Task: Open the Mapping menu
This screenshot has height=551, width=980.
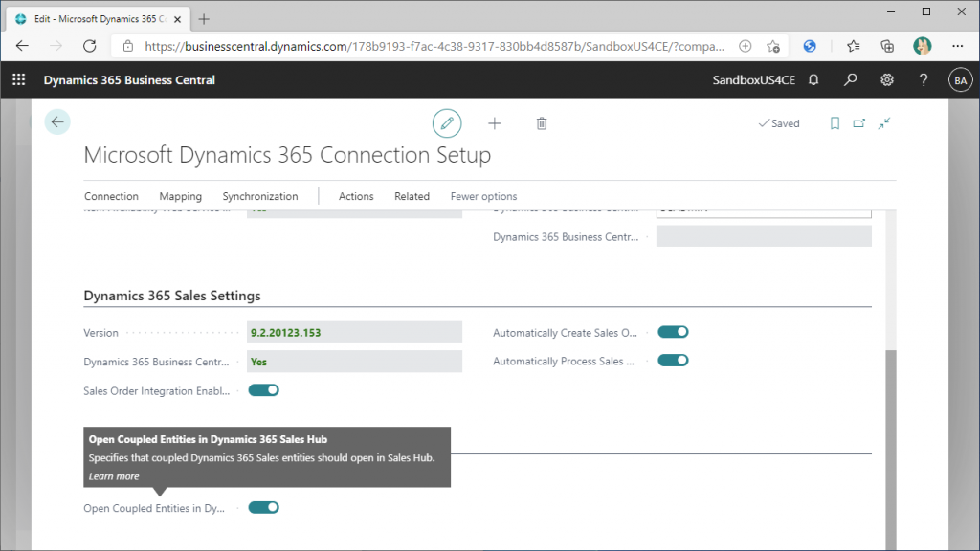Action: [x=181, y=196]
